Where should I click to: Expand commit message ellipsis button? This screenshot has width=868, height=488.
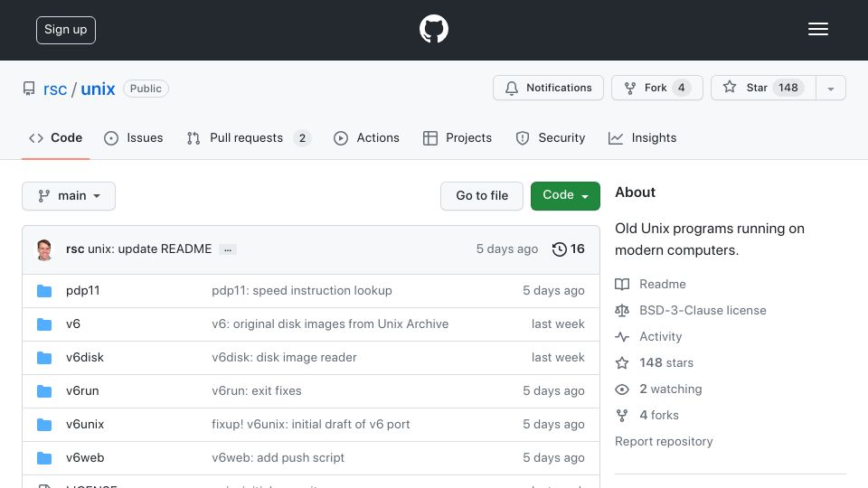point(228,249)
